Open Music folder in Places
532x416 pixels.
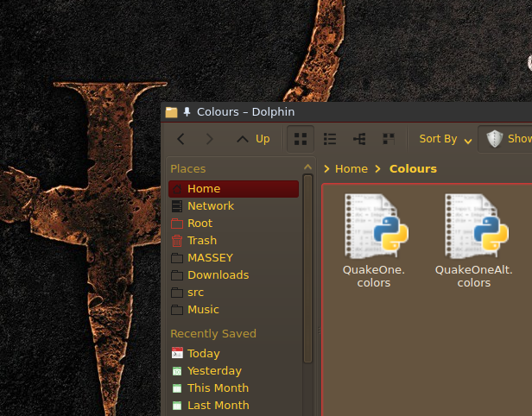(233, 310)
